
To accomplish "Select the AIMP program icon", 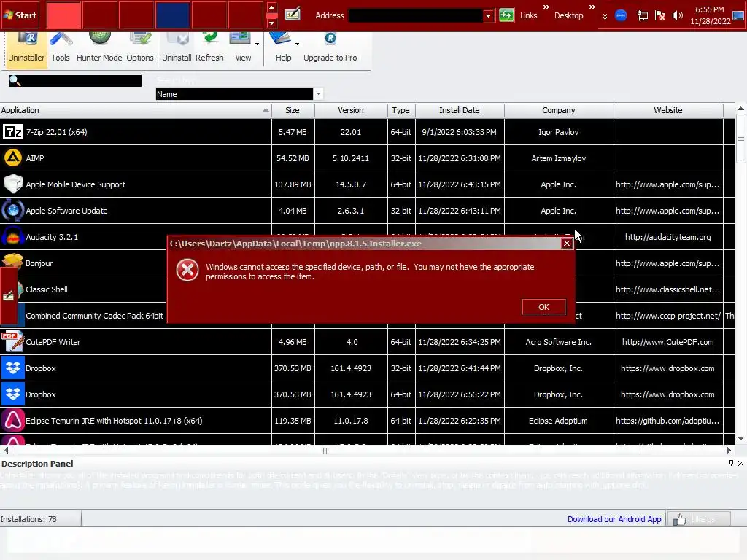I will pos(13,157).
